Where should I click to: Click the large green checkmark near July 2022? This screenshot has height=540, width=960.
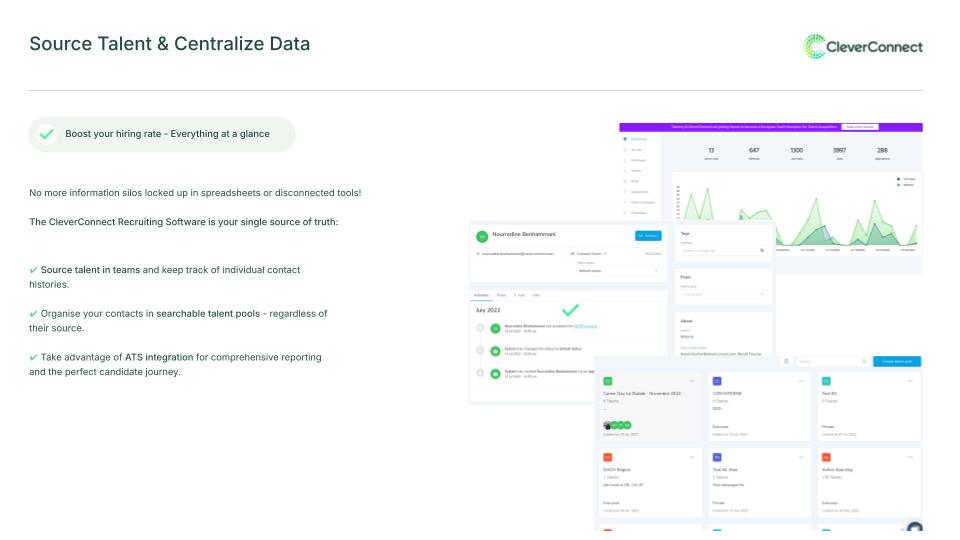(x=570, y=310)
